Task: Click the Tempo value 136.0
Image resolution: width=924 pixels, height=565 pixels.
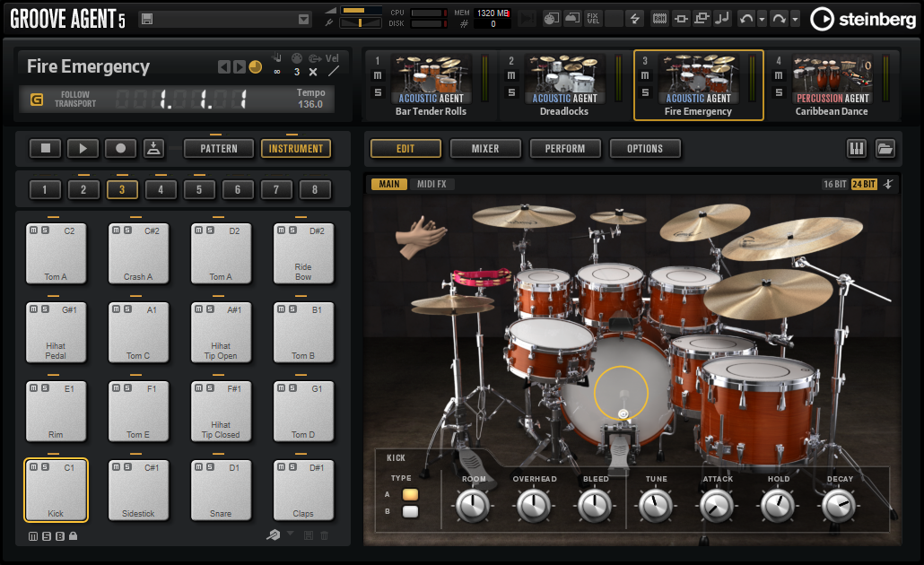Action: point(310,104)
